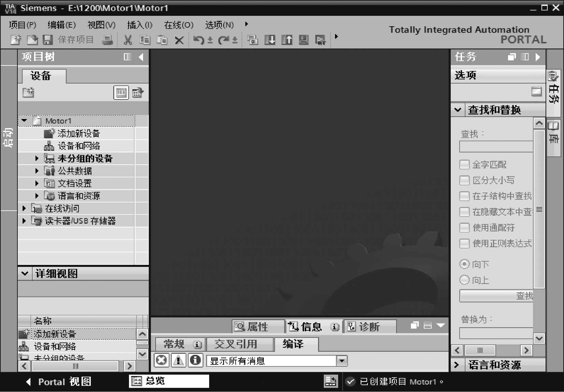Image resolution: width=564 pixels, height=392 pixels.
Task: Click the Compile toolbar icon
Action: pos(252,40)
